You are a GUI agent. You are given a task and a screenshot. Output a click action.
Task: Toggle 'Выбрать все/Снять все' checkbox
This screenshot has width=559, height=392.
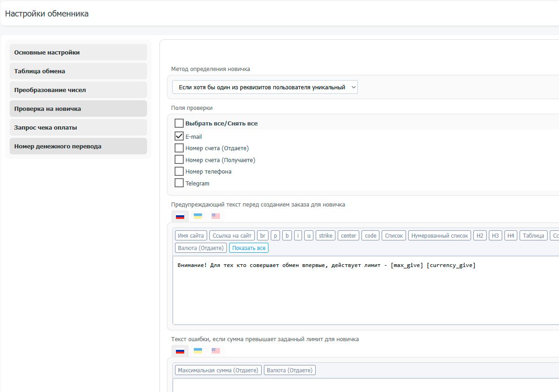pos(179,124)
